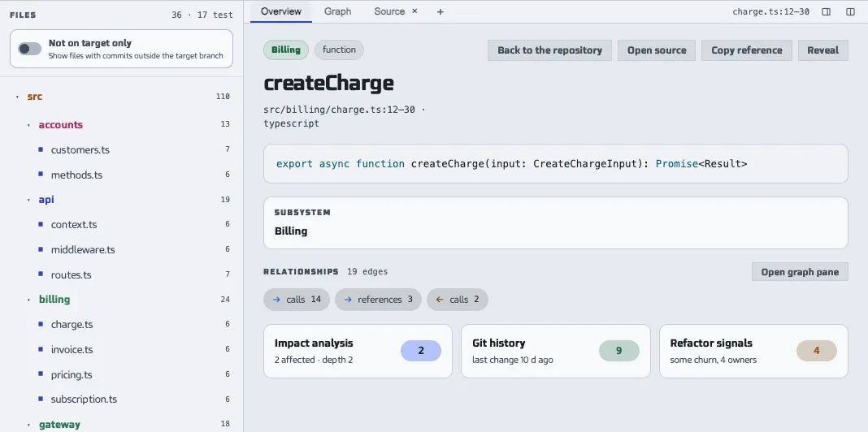Filter by outgoing calls 14 chip
The image size is (868, 432).
297,300
